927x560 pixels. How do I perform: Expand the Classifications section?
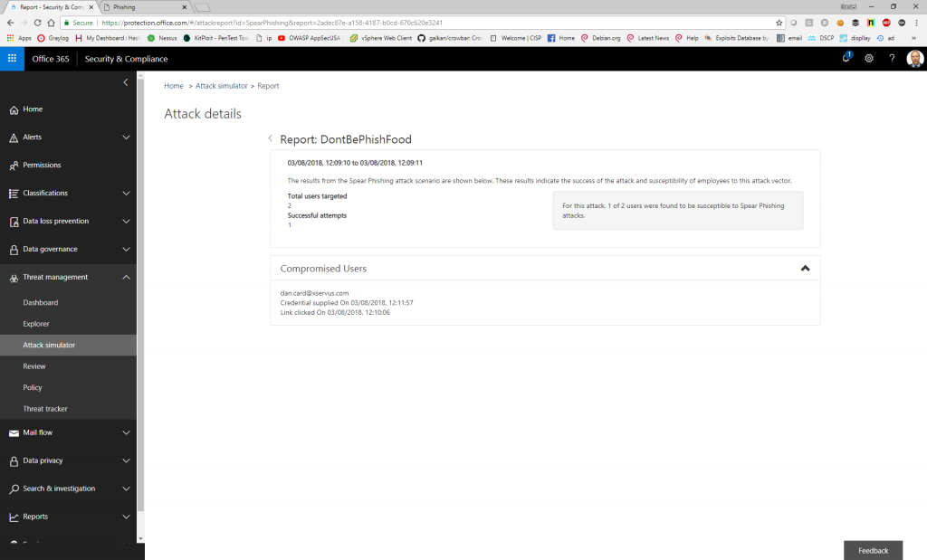[127, 193]
